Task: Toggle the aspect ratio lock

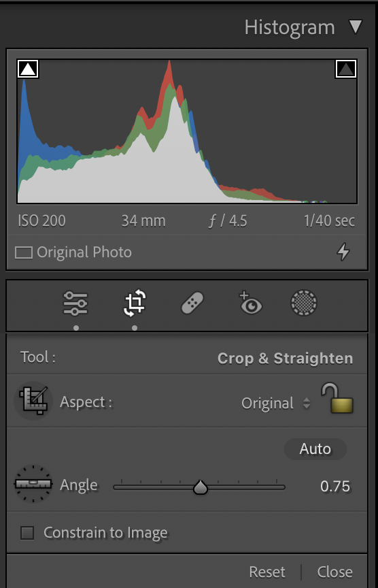Action: point(337,398)
